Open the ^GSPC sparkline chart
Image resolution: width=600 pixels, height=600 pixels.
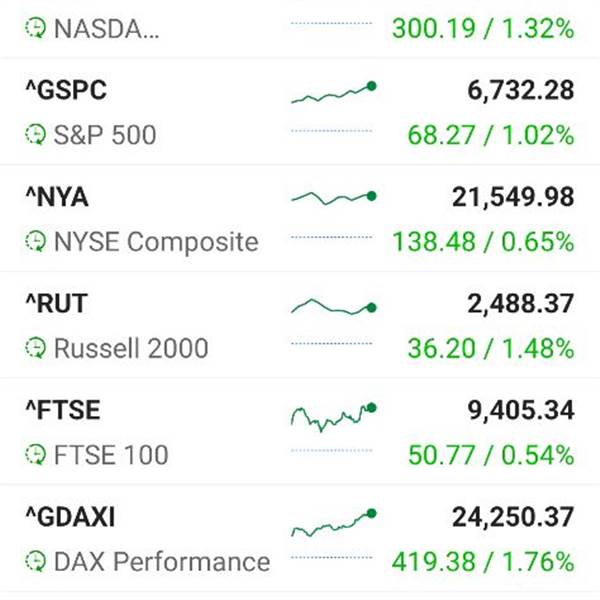click(334, 92)
